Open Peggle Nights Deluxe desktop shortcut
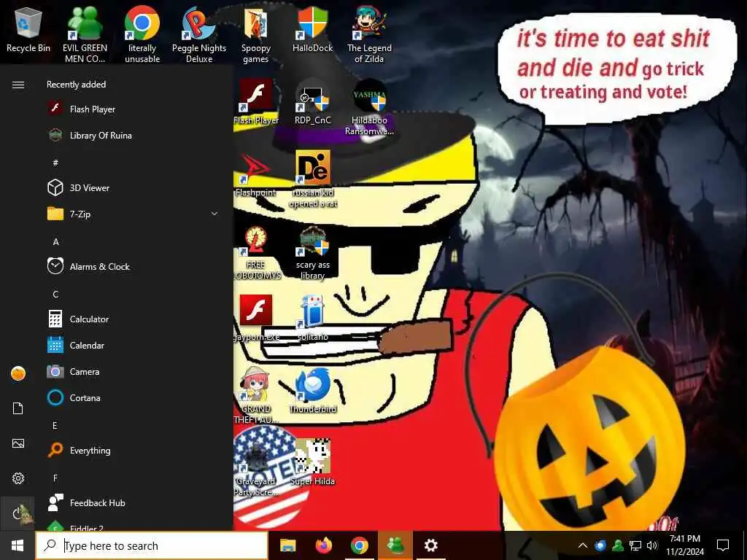 tap(199, 36)
